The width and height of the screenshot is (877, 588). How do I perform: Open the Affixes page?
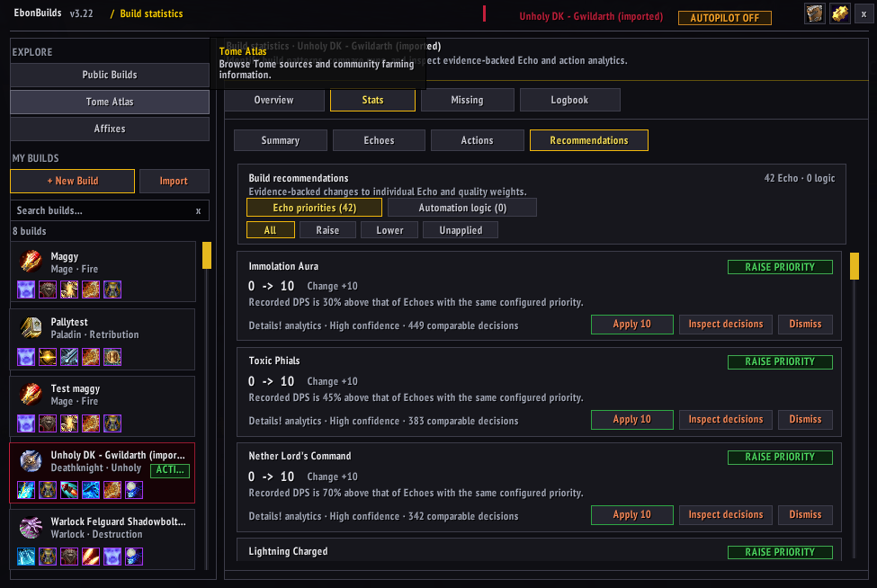pyautogui.click(x=110, y=129)
